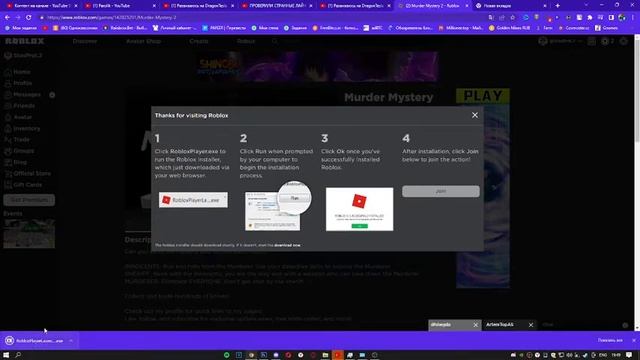Reload the page with the refresh icon
Image resolution: width=640 pixels, height=360 pixels.
(x=29, y=18)
